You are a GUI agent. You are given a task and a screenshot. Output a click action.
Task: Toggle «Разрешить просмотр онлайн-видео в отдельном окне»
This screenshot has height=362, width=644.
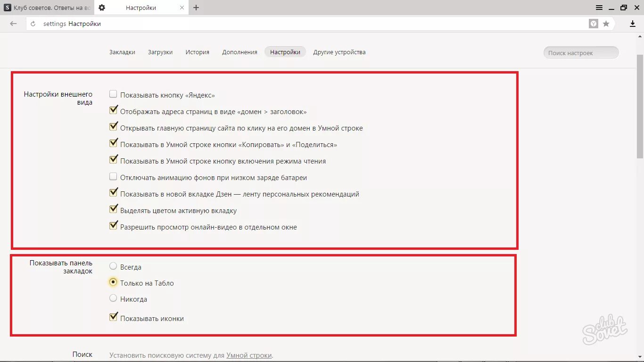(113, 226)
